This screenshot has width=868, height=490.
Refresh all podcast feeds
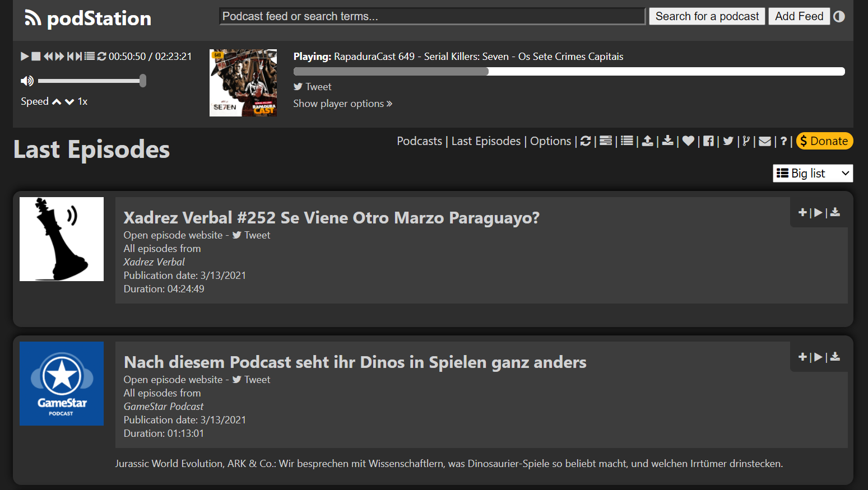pyautogui.click(x=586, y=141)
